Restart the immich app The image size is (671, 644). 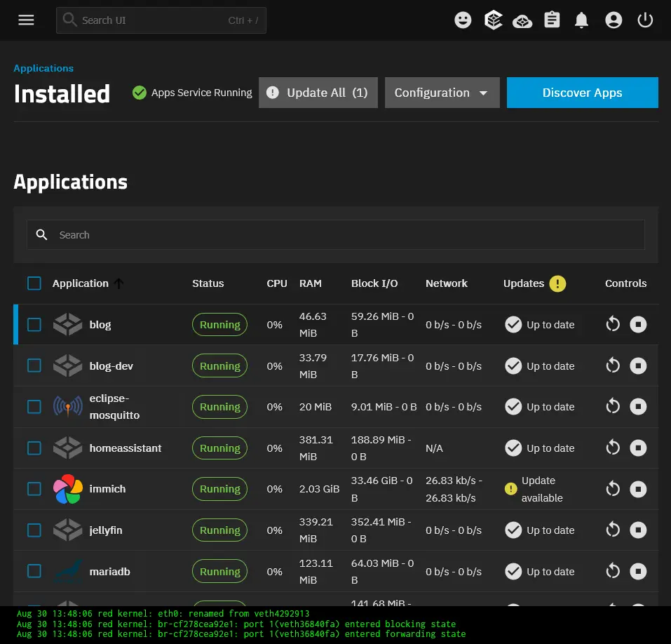pyautogui.click(x=613, y=488)
